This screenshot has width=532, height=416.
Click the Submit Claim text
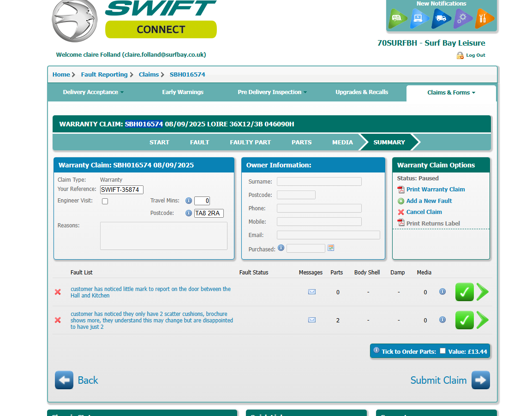click(438, 380)
